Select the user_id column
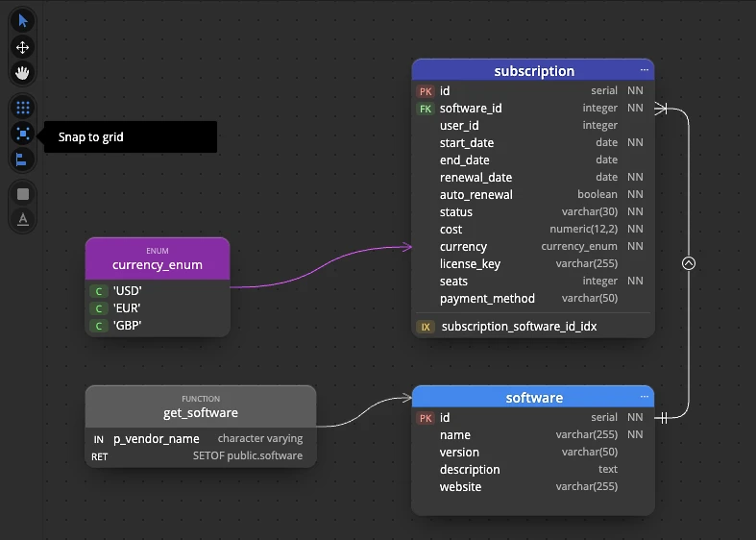The height and width of the screenshot is (540, 756). pyautogui.click(x=533, y=126)
